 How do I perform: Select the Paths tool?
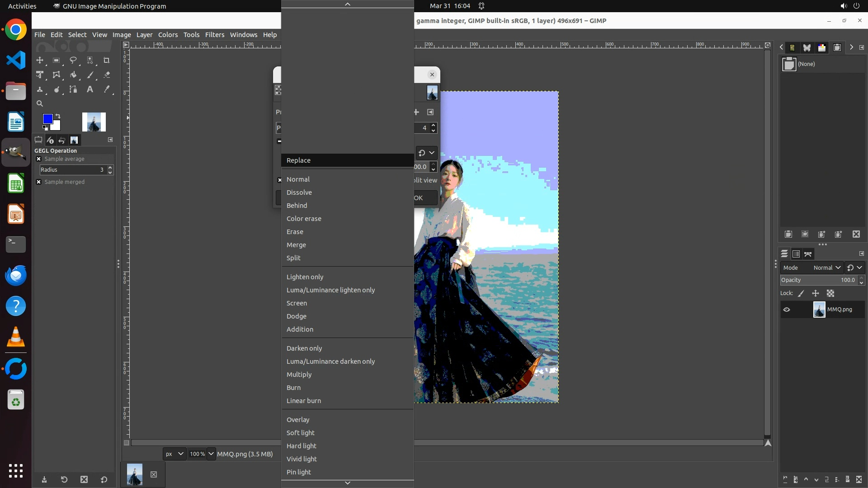(x=73, y=89)
